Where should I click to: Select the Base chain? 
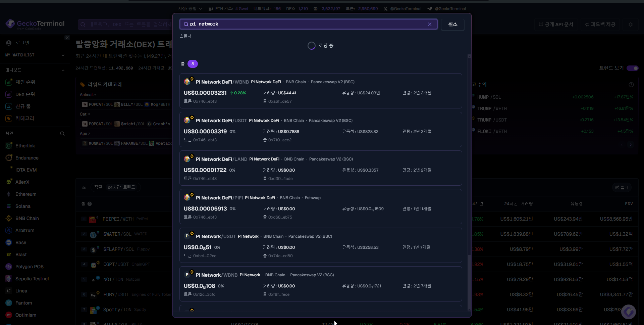[x=16, y=242]
